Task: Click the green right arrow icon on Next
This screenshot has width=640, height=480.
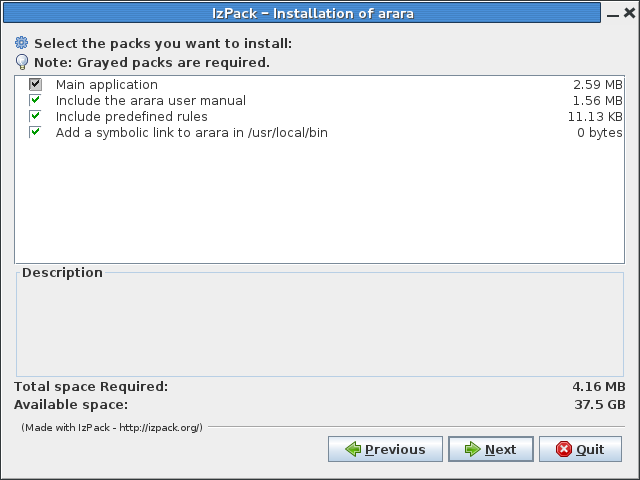Action: (472, 450)
